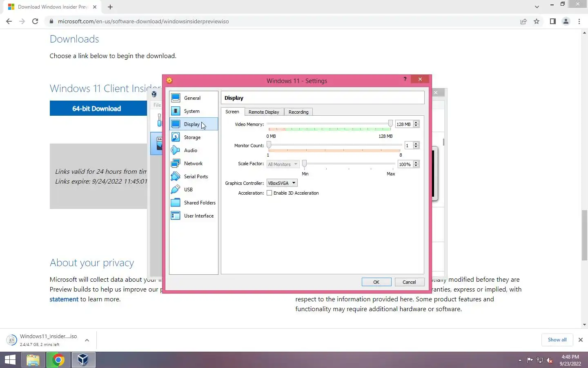Click the browser reload icon

pyautogui.click(x=35, y=21)
